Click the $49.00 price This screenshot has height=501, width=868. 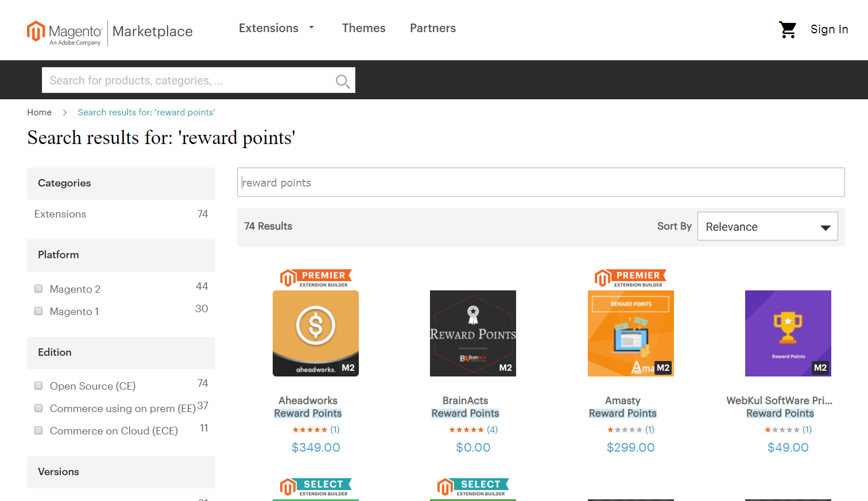[788, 448]
